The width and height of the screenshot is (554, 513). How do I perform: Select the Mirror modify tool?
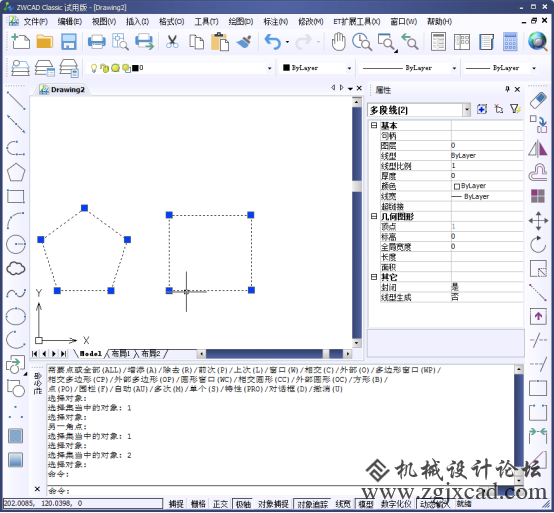click(538, 148)
